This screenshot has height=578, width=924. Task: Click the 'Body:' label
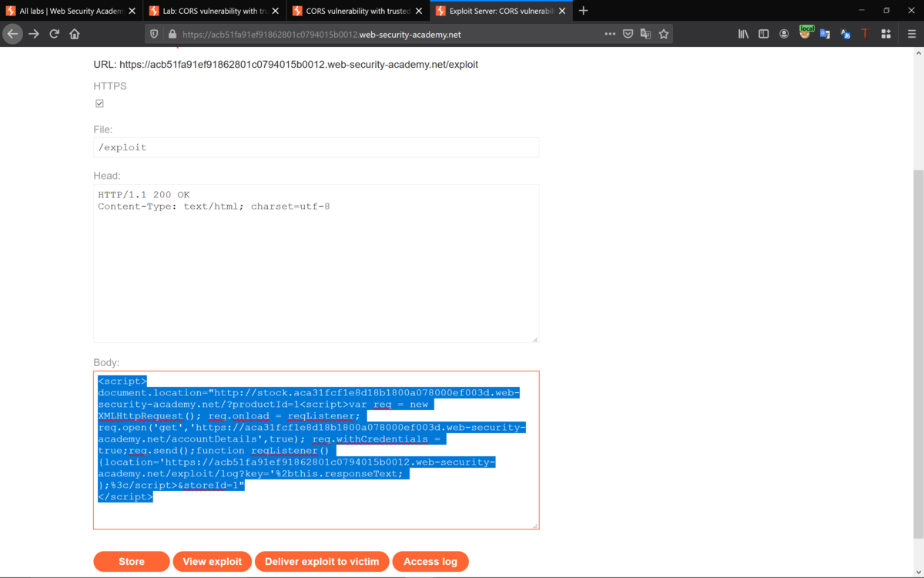107,362
